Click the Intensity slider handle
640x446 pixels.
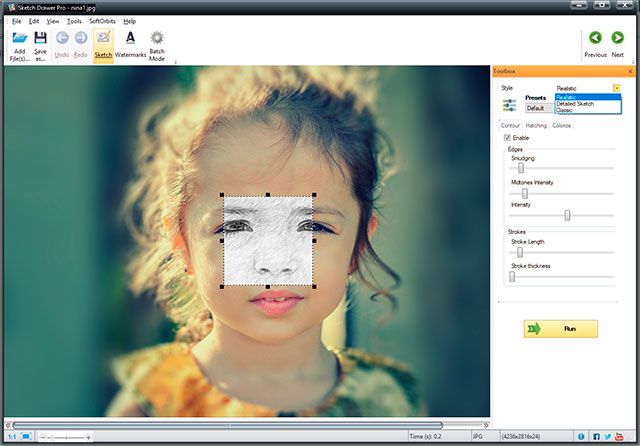(x=567, y=215)
